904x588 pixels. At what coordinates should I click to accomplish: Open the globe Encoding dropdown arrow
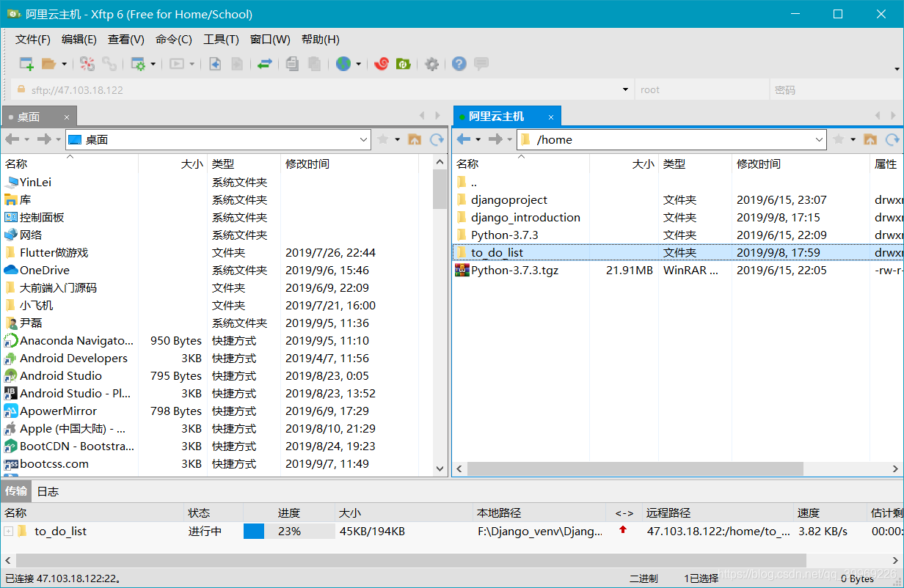pos(359,65)
